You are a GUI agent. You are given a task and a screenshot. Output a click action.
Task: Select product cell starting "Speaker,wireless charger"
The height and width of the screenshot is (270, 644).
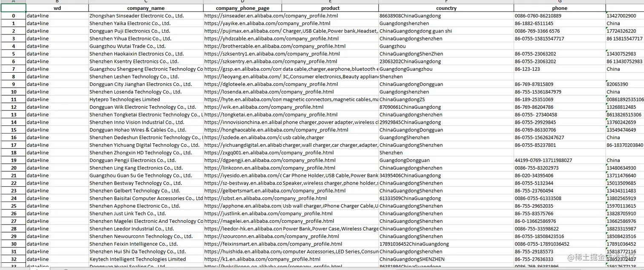(x=330, y=183)
